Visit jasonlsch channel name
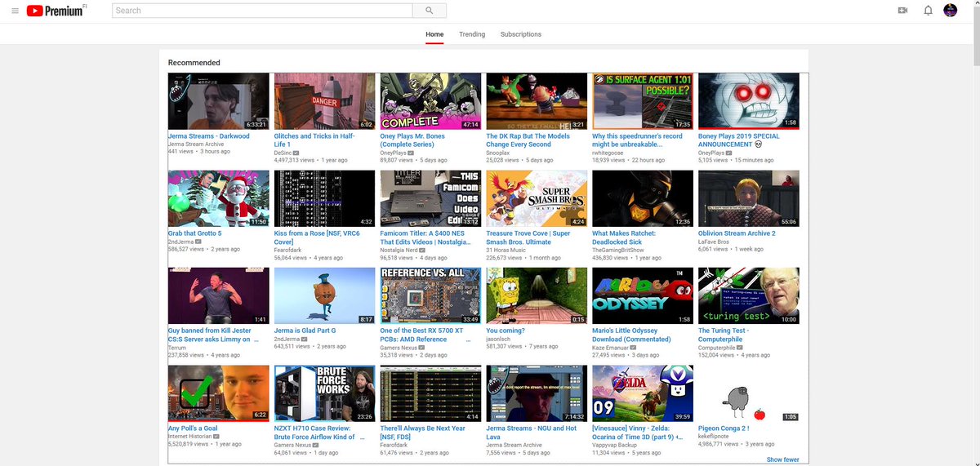The image size is (980, 466). point(499,339)
